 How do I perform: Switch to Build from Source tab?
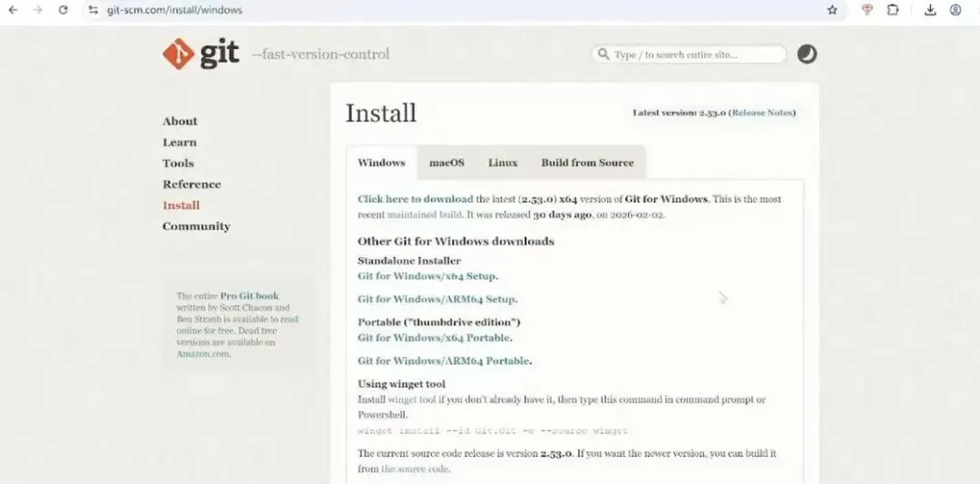[x=587, y=163]
